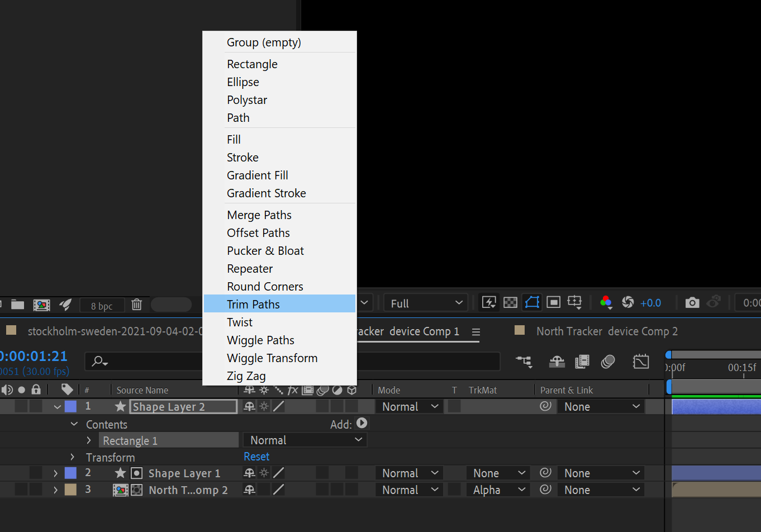Switch to North Tracker device Comp 2 tab

pyautogui.click(x=606, y=331)
